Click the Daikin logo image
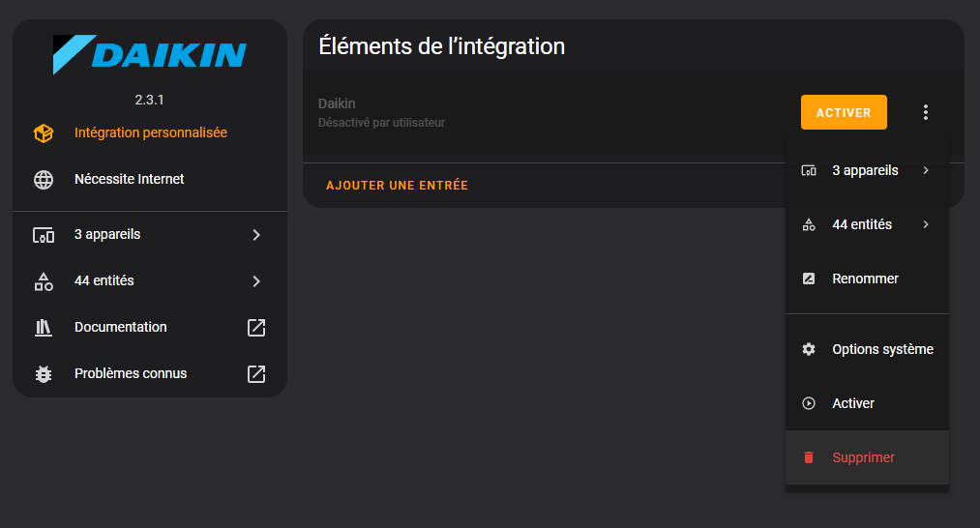This screenshot has width=980, height=528. pyautogui.click(x=150, y=55)
